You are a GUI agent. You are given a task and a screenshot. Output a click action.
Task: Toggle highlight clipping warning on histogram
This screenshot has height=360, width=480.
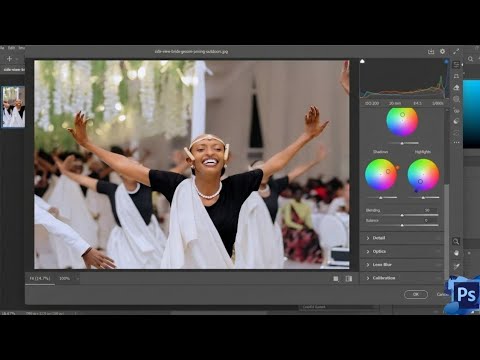[446, 61]
